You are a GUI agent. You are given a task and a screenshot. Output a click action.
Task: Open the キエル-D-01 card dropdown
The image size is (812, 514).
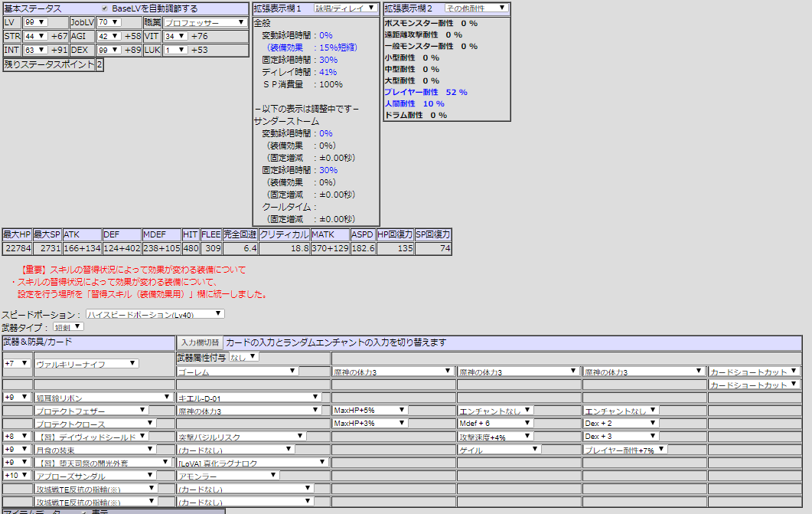click(x=248, y=398)
